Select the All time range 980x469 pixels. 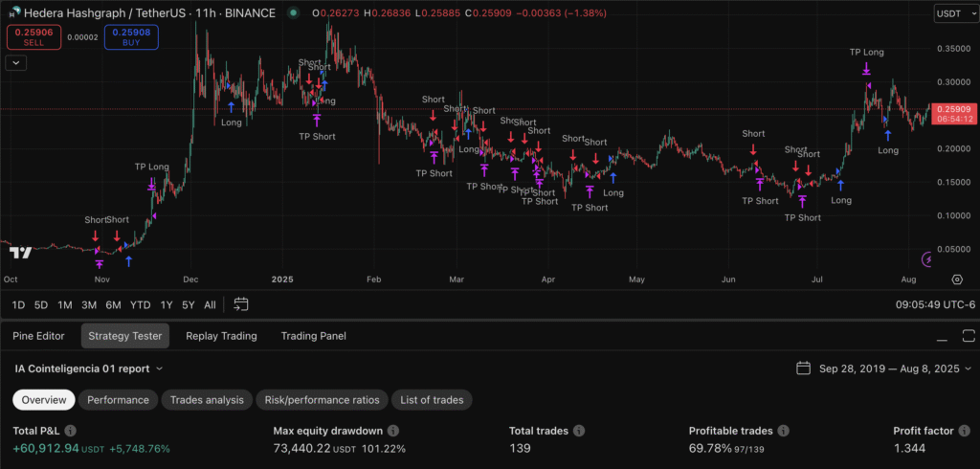[210, 305]
